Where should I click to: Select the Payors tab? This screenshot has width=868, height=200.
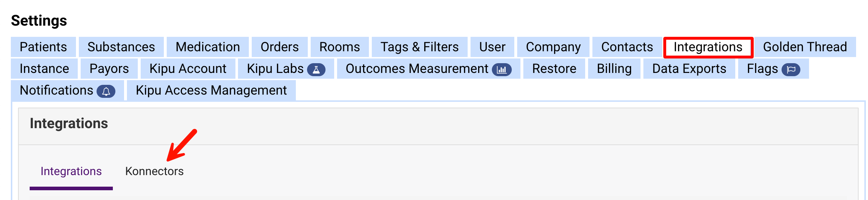pyautogui.click(x=109, y=69)
